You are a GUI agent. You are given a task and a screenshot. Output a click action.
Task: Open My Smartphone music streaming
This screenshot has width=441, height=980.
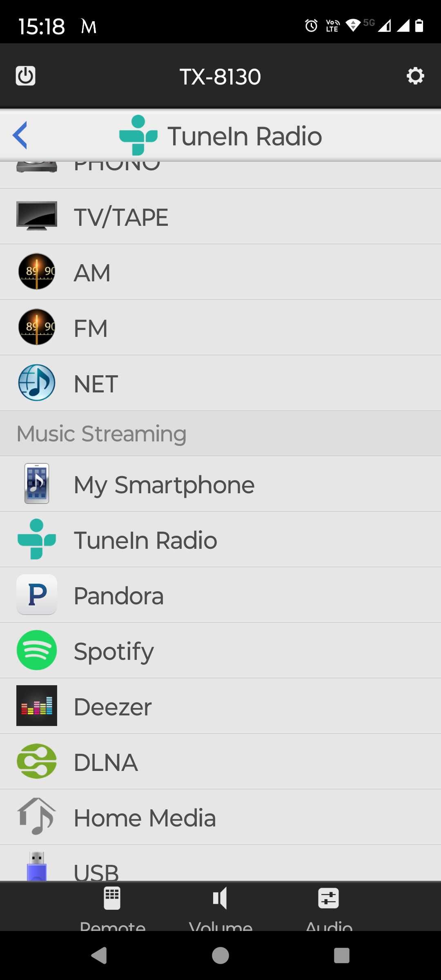point(220,484)
